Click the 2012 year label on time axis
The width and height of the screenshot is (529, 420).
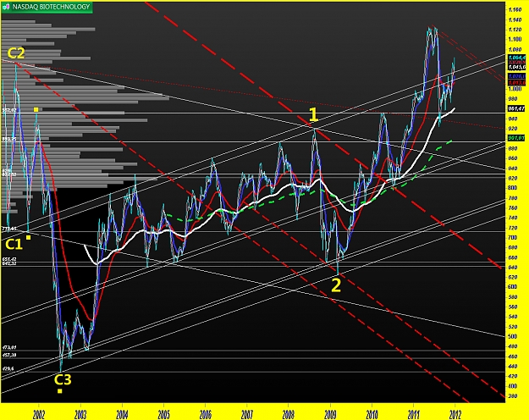[x=455, y=414]
